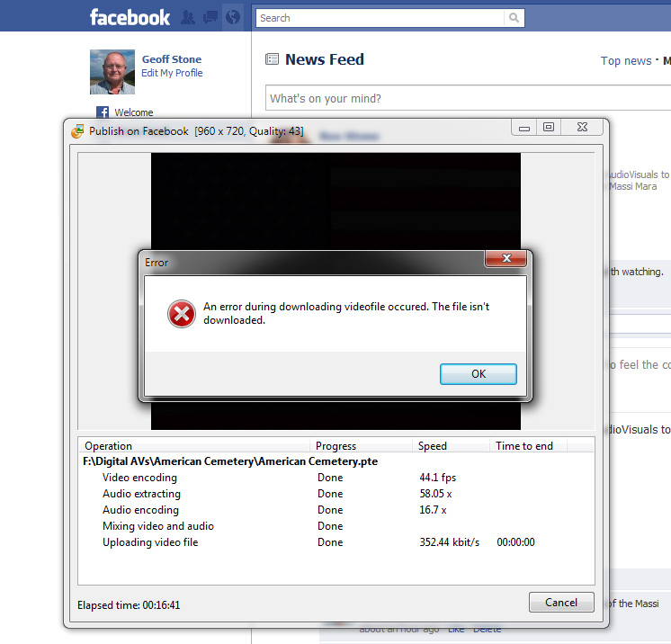Minimize the Publish on Facebook window
This screenshot has width=671, height=644.
tap(524, 128)
